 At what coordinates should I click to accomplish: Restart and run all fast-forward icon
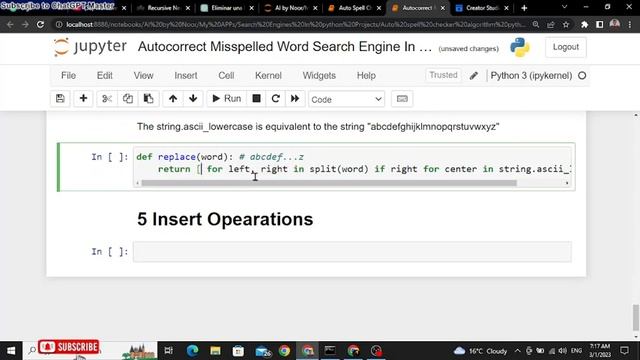point(295,99)
